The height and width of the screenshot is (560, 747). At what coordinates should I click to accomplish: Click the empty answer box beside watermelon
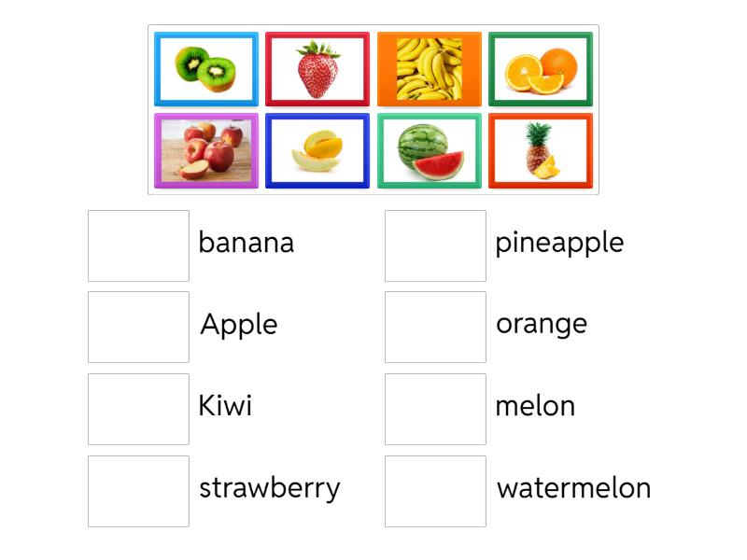[x=434, y=487]
